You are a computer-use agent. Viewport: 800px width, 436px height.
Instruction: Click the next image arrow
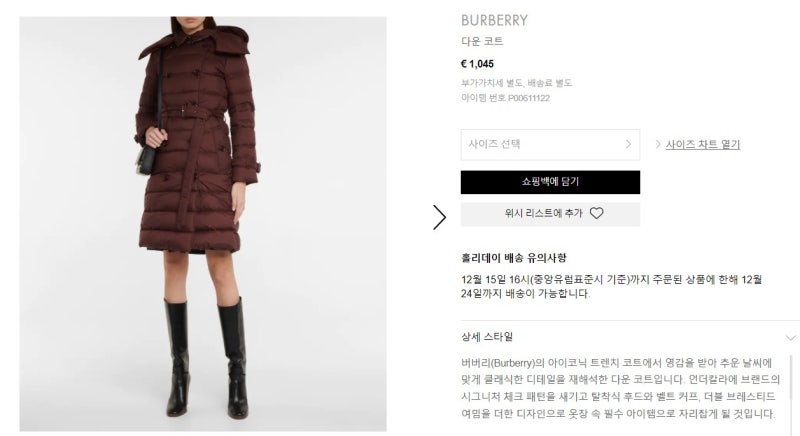[439, 217]
